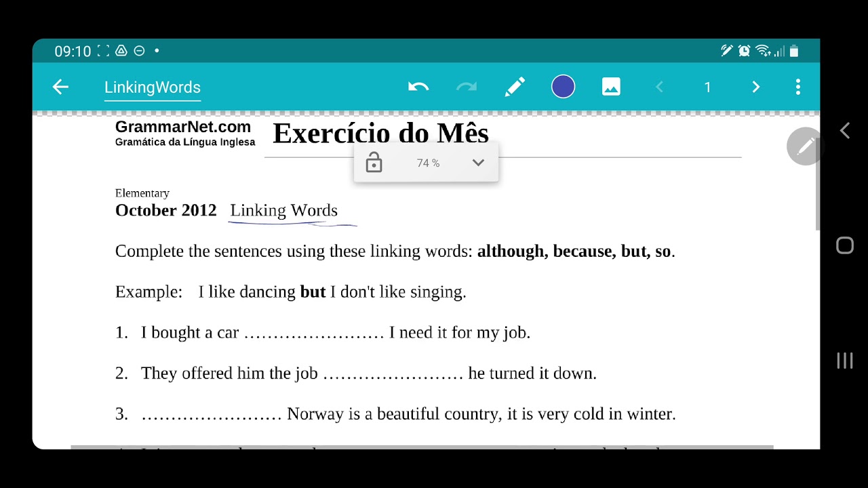Tap the alarm icon in status bar
This screenshot has height=488, width=868.
(744, 51)
